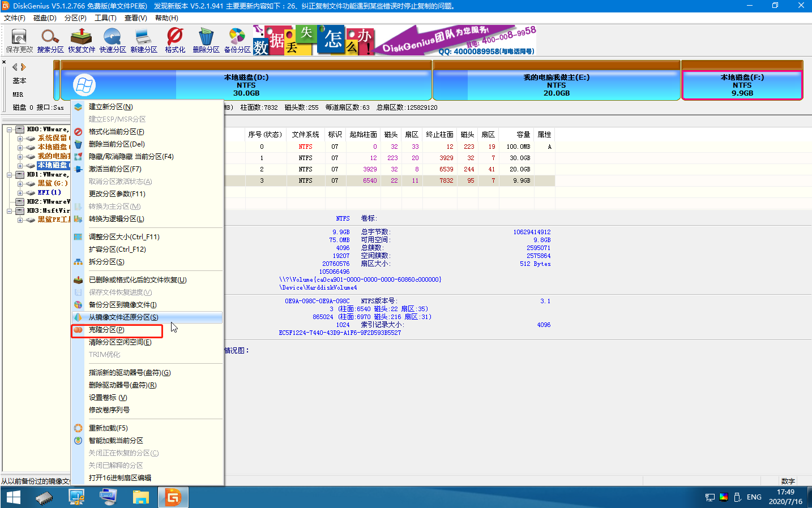
Task: Choose 已删除或格式化后的文件恢复(U)
Action: (147, 280)
